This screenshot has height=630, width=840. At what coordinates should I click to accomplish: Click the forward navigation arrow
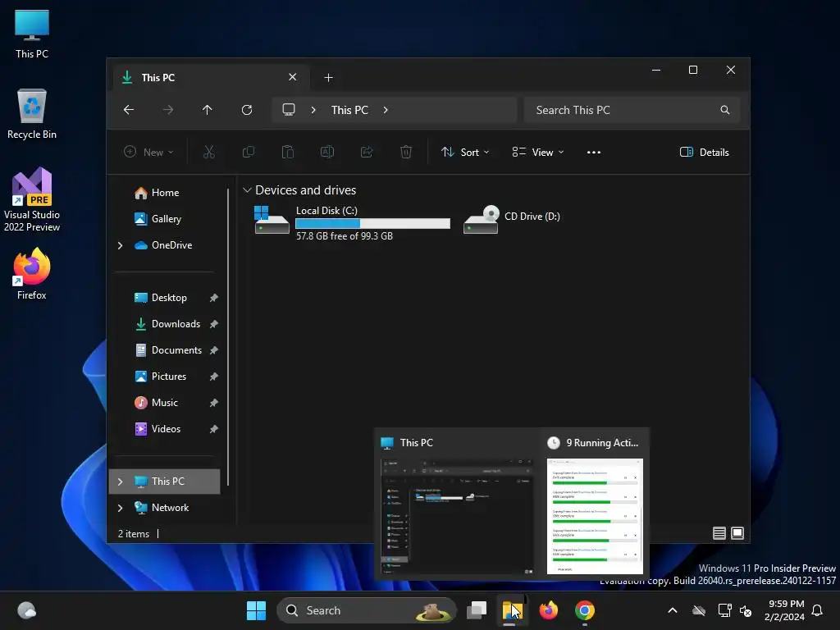pos(167,110)
